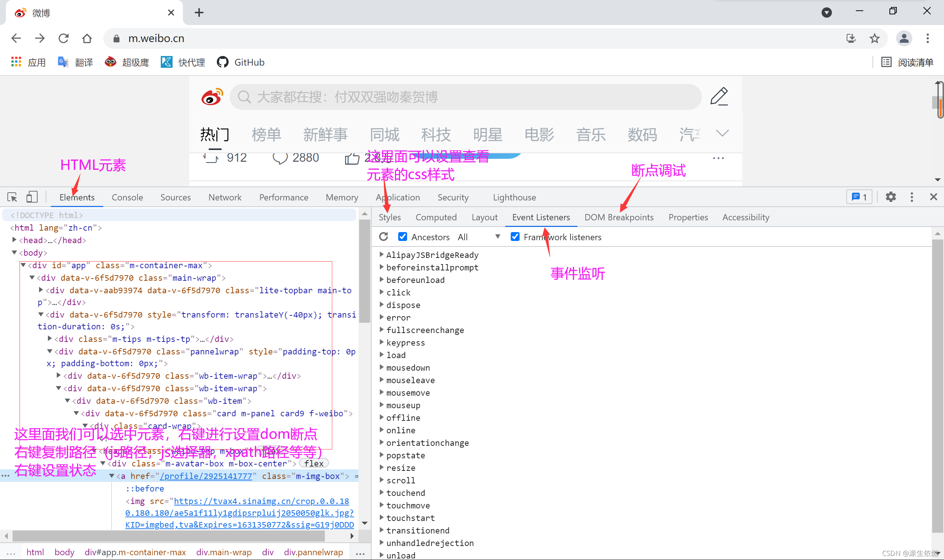
Task: Open the post's more options dots
Action: 718,158
